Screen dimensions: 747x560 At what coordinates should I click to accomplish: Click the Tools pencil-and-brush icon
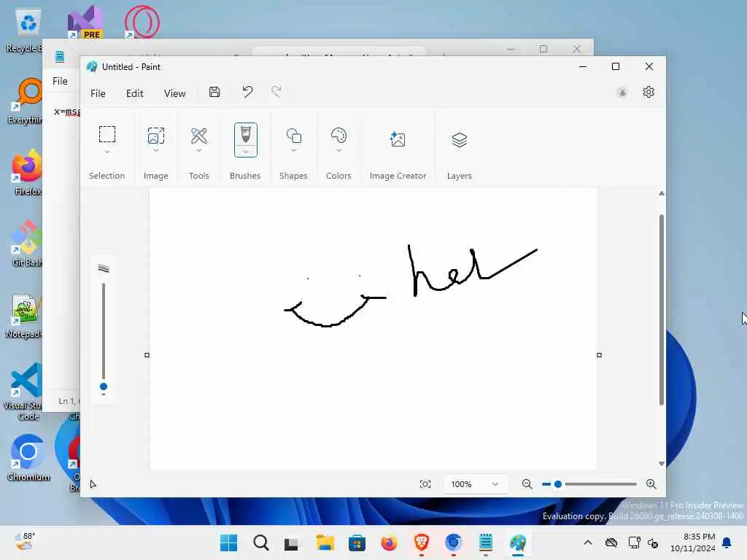pyautogui.click(x=198, y=136)
